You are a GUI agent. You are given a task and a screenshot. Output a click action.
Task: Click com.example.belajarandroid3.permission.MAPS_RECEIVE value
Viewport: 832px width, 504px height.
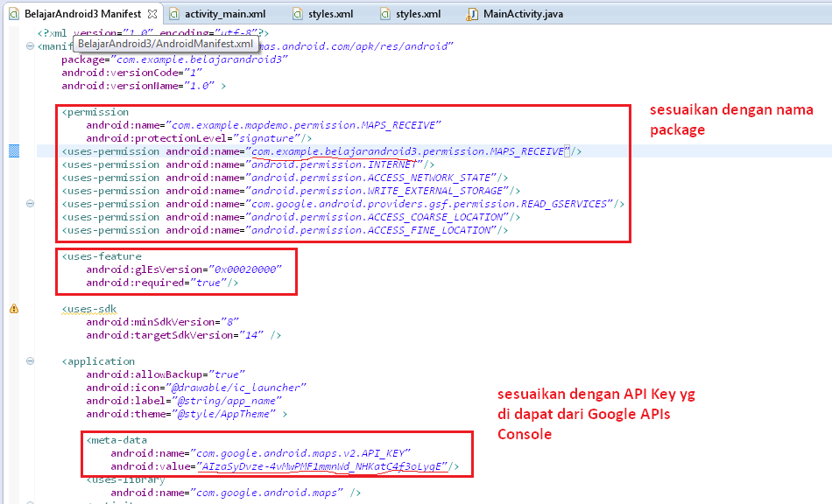[407, 151]
